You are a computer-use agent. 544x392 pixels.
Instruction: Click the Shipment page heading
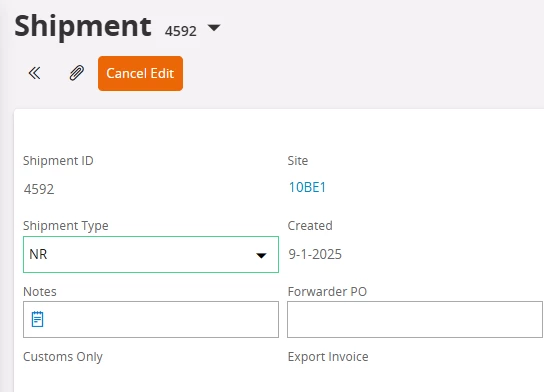(83, 26)
